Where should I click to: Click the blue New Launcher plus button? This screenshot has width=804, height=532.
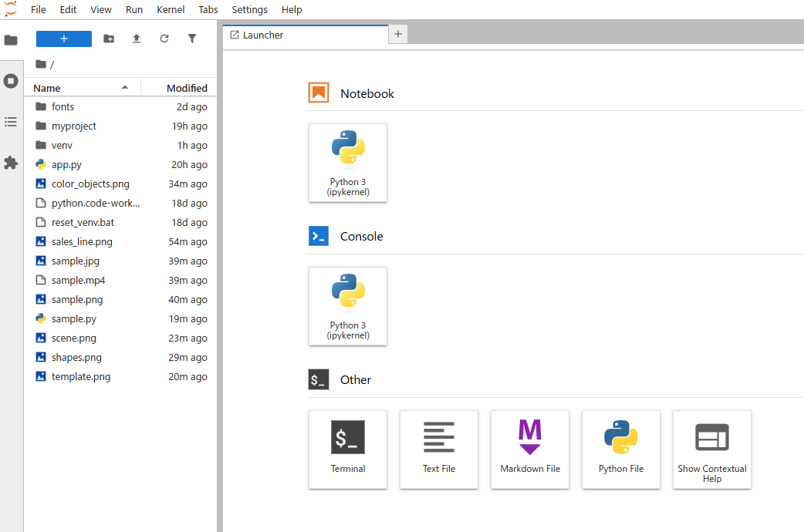tap(64, 39)
